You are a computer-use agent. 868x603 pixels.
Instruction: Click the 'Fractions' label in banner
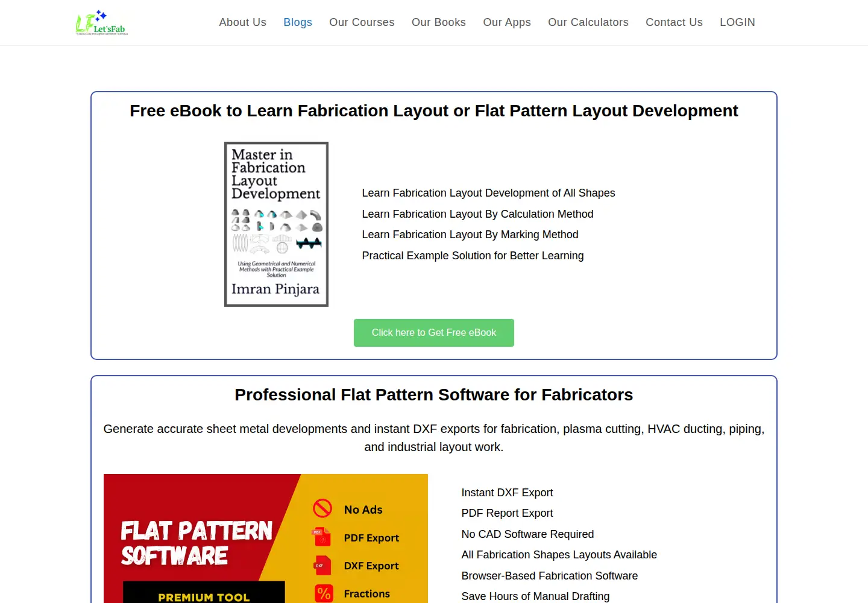366,594
